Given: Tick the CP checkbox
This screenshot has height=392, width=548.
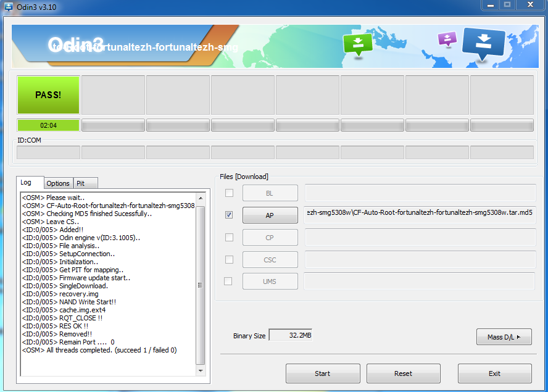Looking at the screenshot, I should point(230,238).
